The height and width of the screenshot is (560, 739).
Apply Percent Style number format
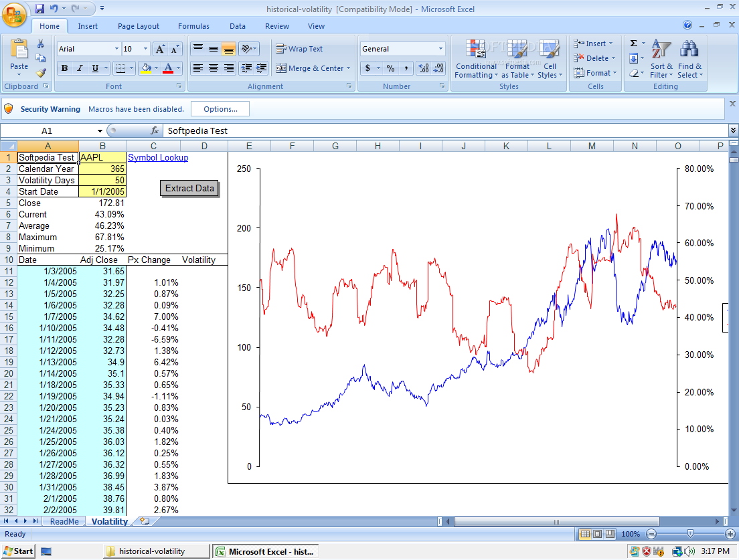[390, 68]
